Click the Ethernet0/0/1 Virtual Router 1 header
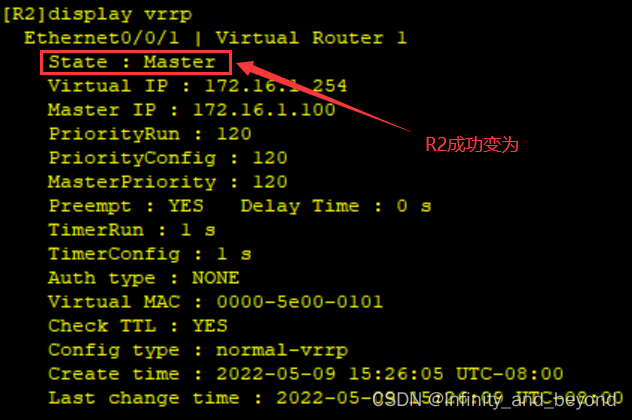 click(216, 38)
